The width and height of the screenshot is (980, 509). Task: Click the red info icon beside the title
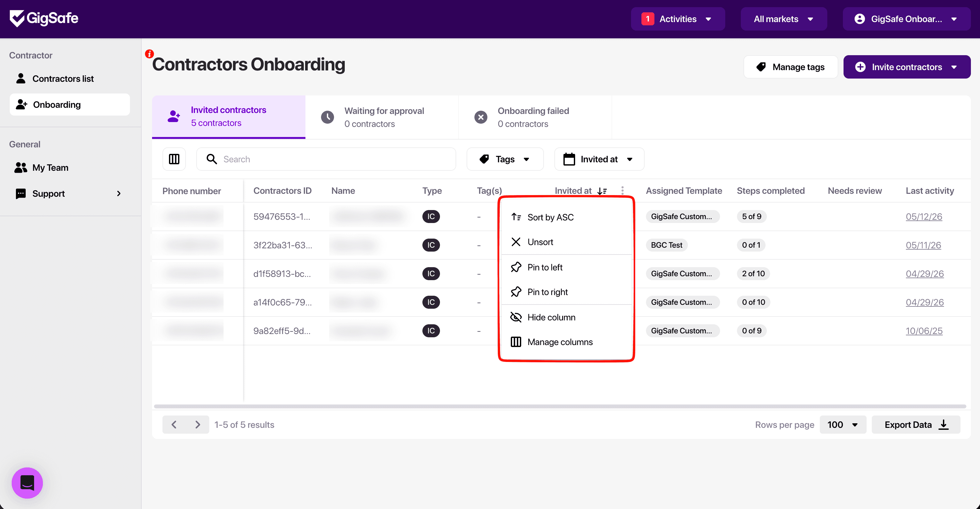click(149, 54)
